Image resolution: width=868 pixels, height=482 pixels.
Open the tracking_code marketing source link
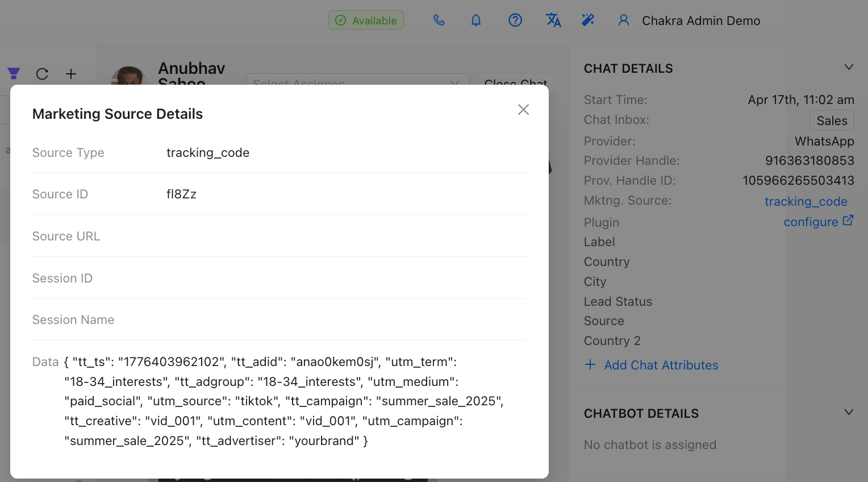pos(806,201)
